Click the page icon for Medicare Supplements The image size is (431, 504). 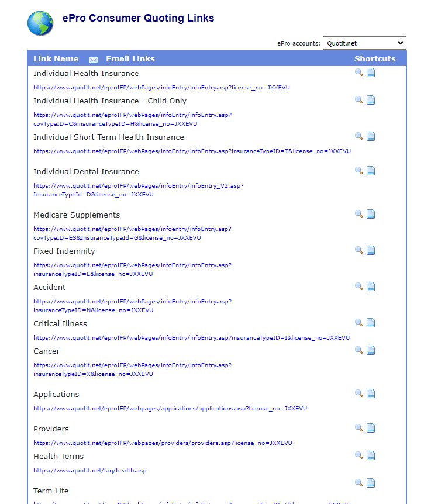[x=371, y=214]
